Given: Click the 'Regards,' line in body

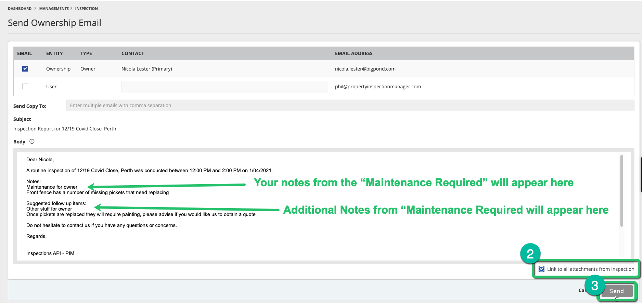Looking at the screenshot, I should 36,236.
